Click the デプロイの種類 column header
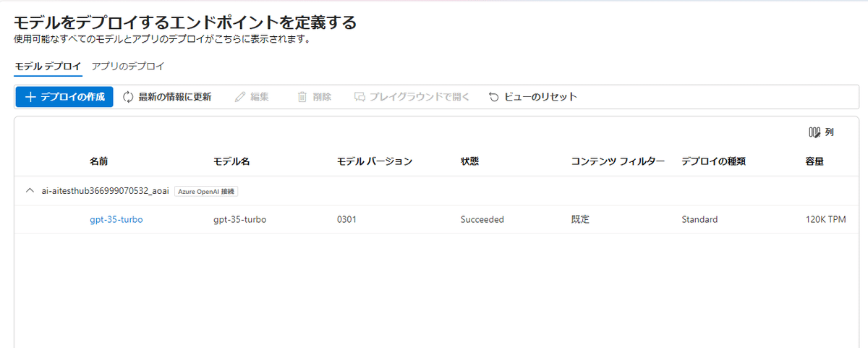This screenshot has width=868, height=348. (x=713, y=161)
